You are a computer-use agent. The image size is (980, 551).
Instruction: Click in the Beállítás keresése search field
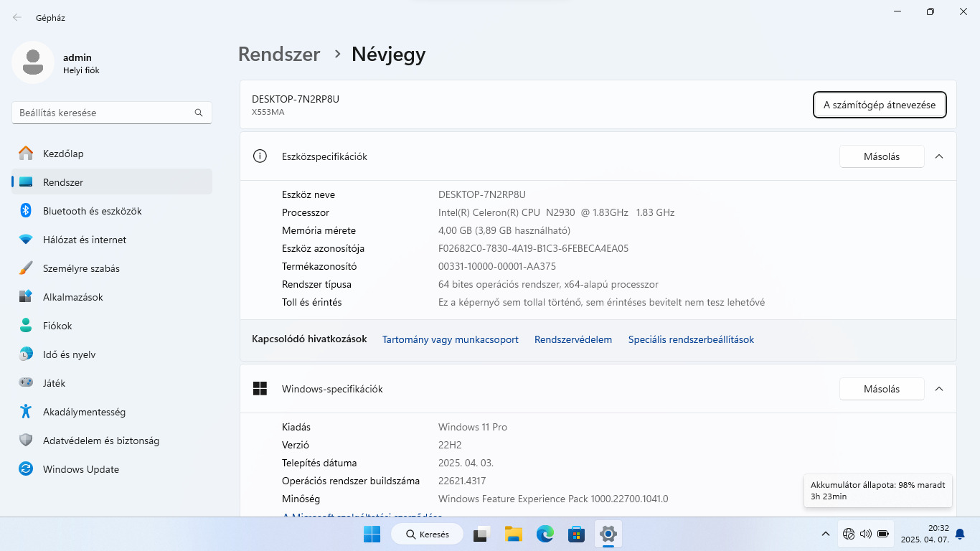coord(112,113)
